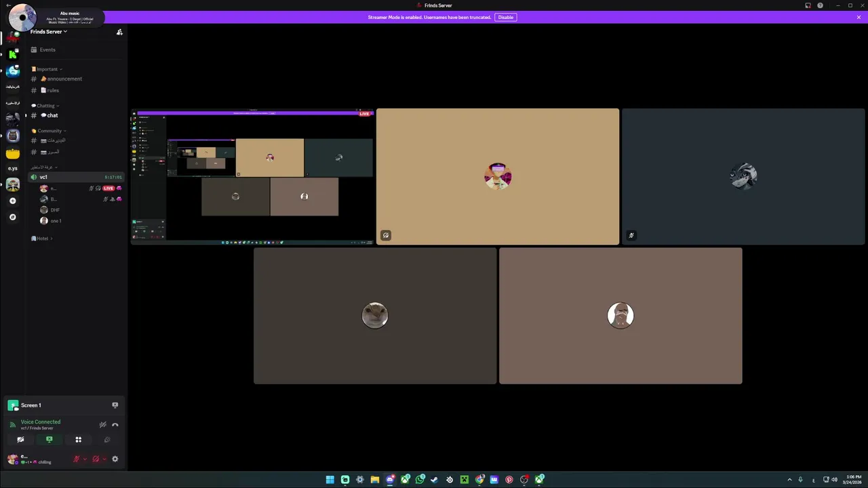Open the e.ys server

13,168
